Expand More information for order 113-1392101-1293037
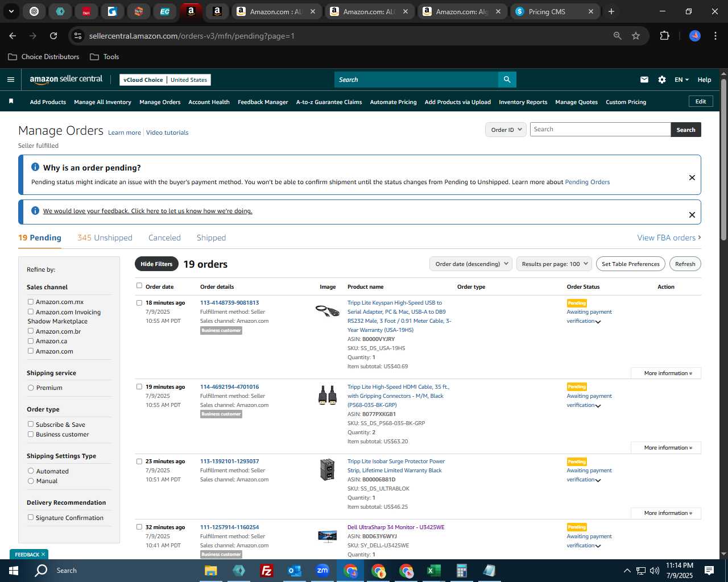 (x=666, y=513)
